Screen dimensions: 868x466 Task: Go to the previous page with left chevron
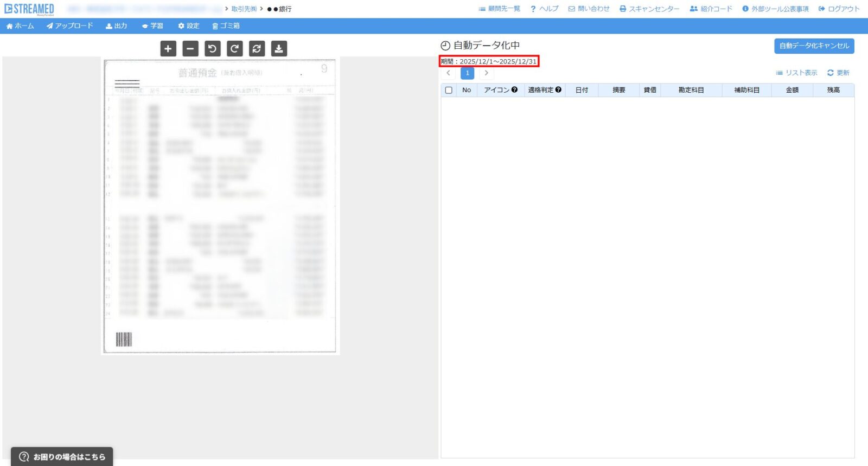point(448,73)
